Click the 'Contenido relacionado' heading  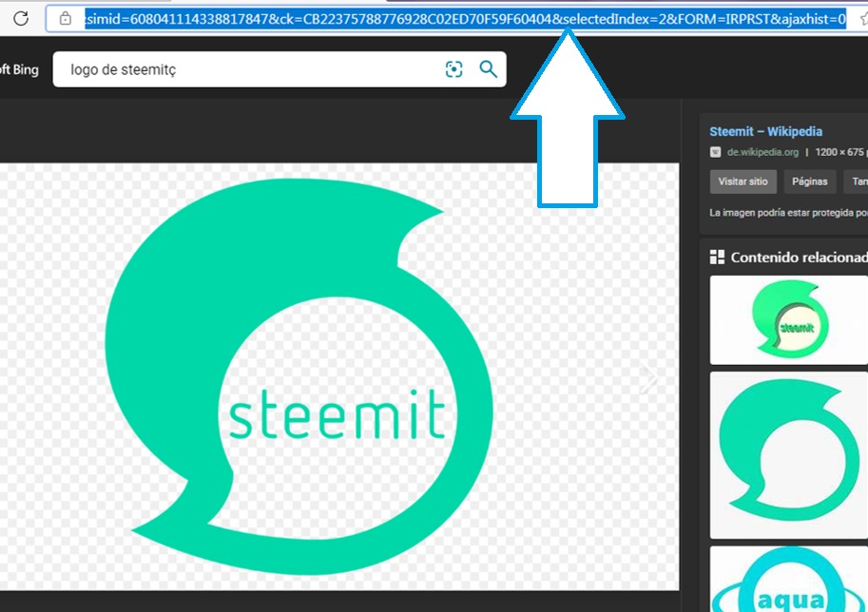[x=799, y=258]
